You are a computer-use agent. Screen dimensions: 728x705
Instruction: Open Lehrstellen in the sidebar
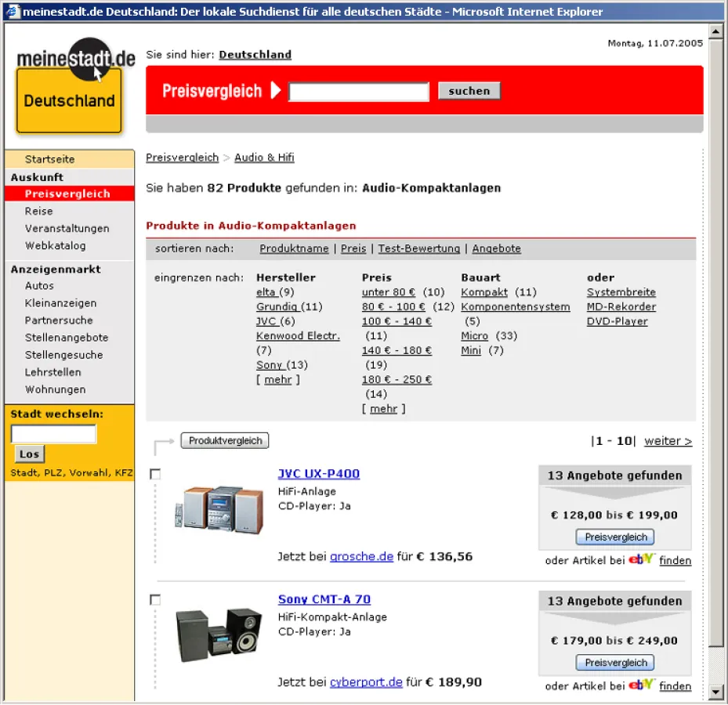[x=53, y=372]
